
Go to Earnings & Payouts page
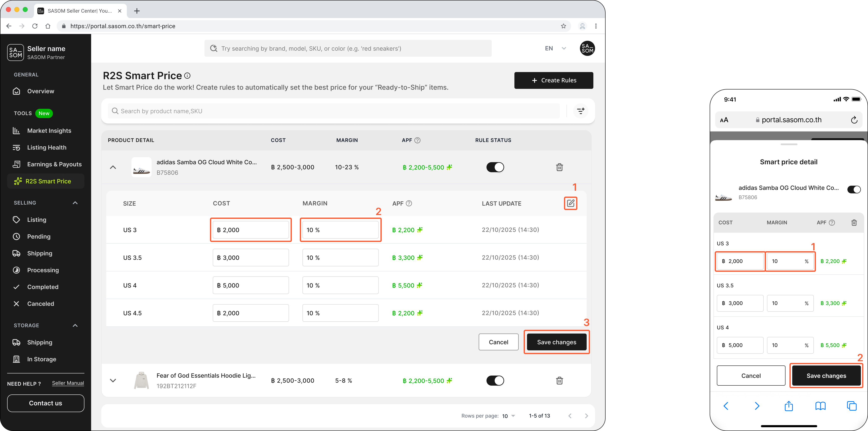pos(54,164)
